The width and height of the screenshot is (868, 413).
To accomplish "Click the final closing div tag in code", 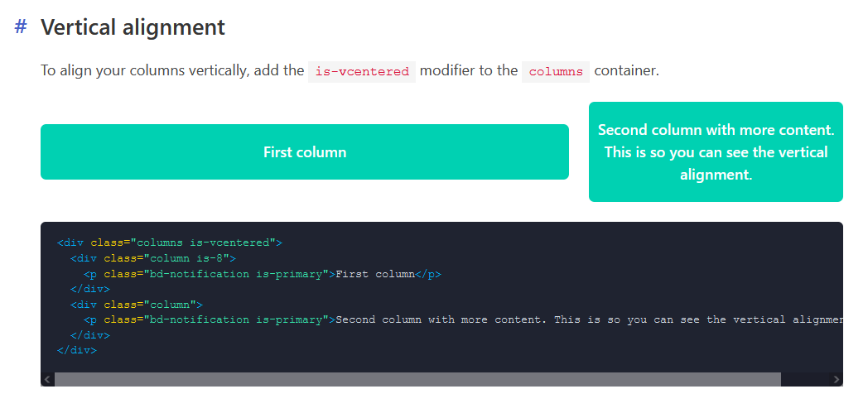I will pos(77,350).
